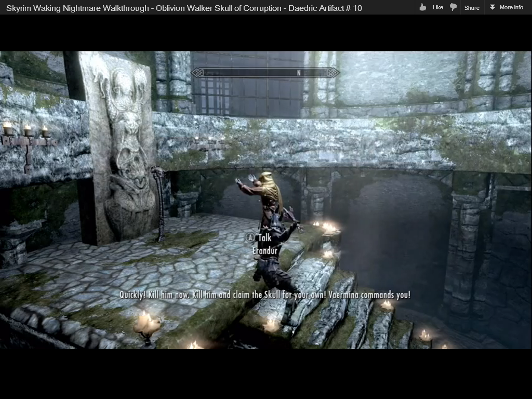Click the Talk prompt text
The image size is (532, 399).
264,238
